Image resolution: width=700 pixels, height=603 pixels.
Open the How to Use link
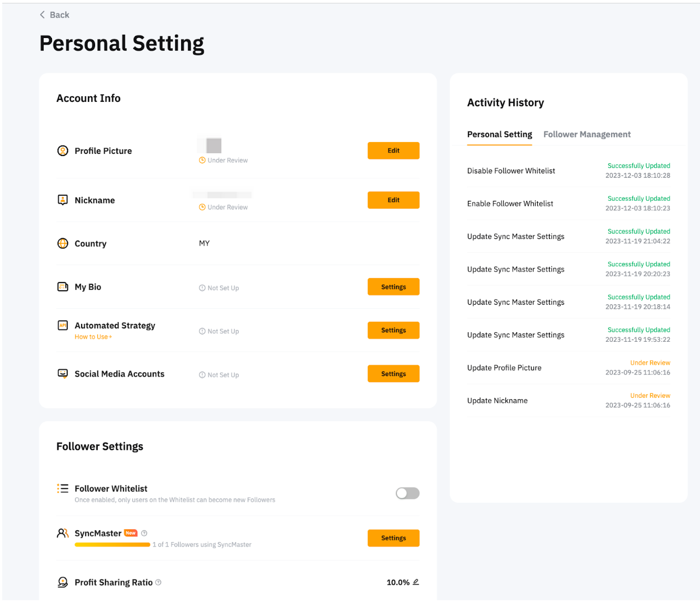pos(93,337)
